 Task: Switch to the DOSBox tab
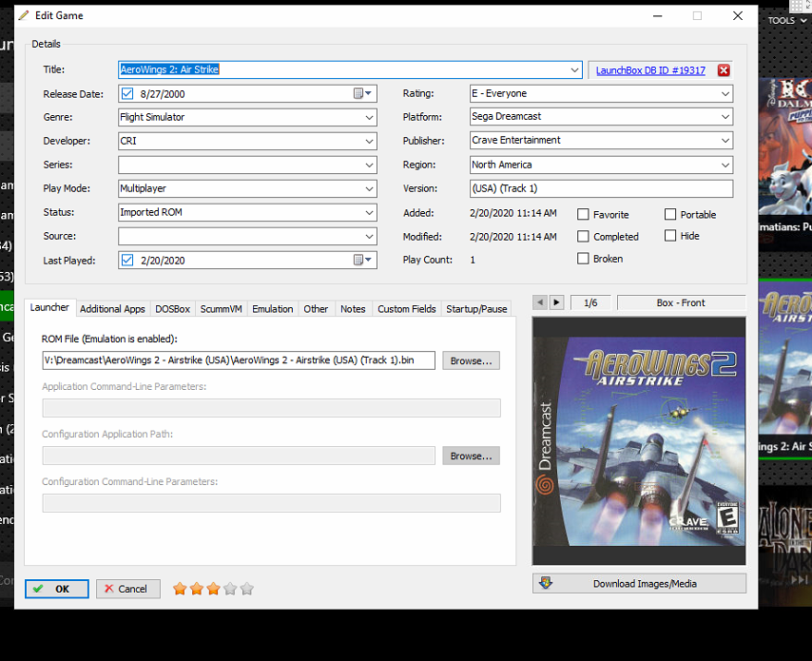pos(172,309)
